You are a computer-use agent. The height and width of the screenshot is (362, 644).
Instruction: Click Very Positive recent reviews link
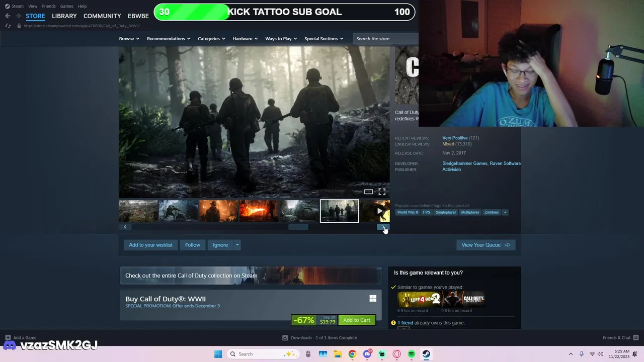[455, 138]
